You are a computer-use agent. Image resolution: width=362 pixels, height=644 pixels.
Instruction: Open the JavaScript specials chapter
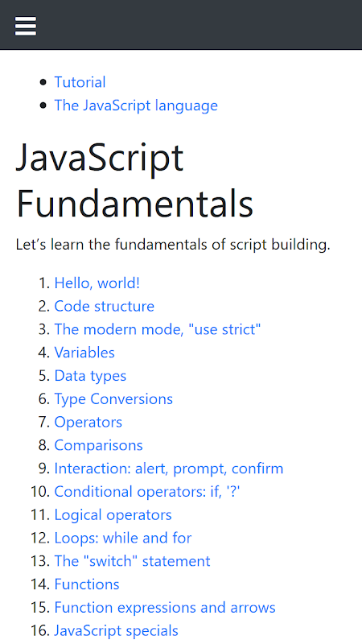click(x=116, y=630)
